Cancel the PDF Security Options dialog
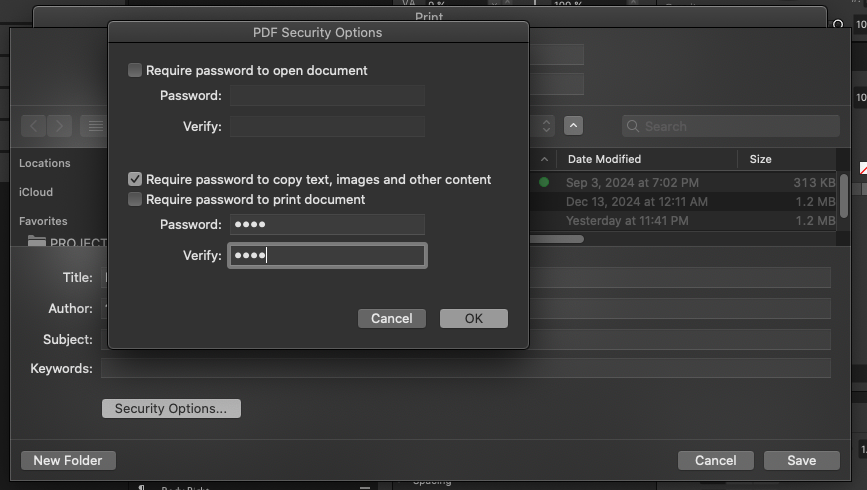The height and width of the screenshot is (490, 867). pos(391,318)
